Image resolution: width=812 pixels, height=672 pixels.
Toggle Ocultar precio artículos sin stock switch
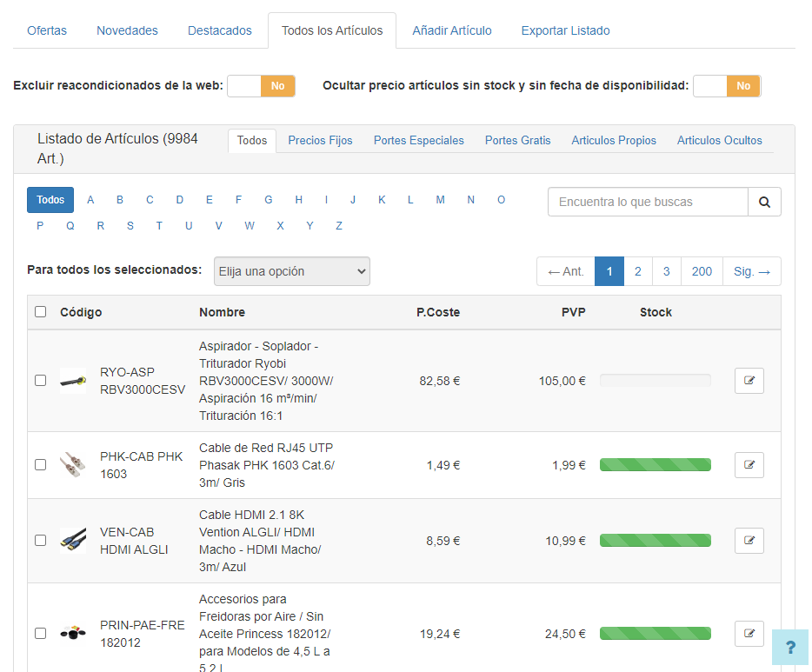[x=727, y=86]
